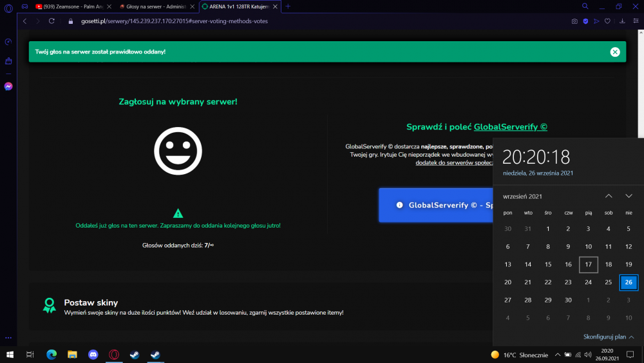Open the weather widget 16°C Słonecznie
Image resolution: width=644 pixels, height=363 pixels.
pyautogui.click(x=520, y=355)
